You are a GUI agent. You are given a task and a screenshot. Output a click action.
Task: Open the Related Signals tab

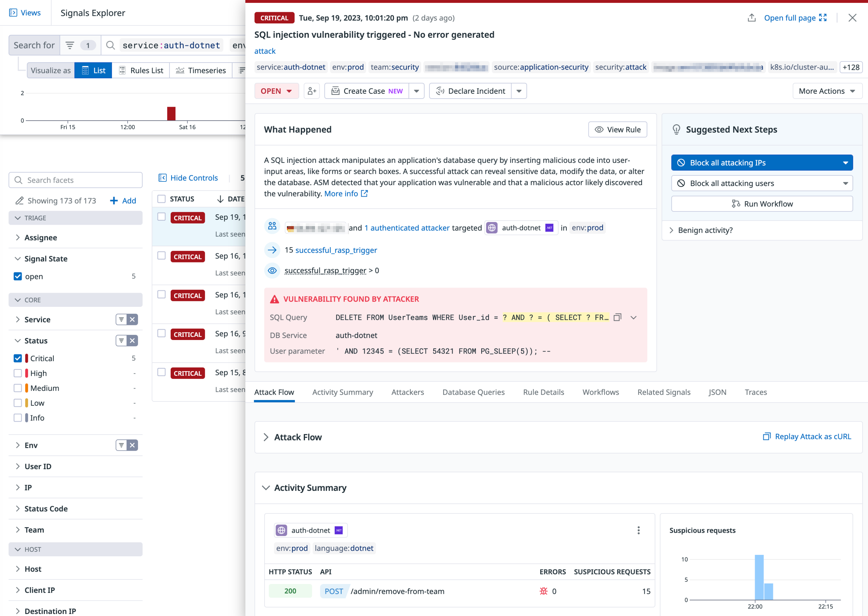(664, 392)
